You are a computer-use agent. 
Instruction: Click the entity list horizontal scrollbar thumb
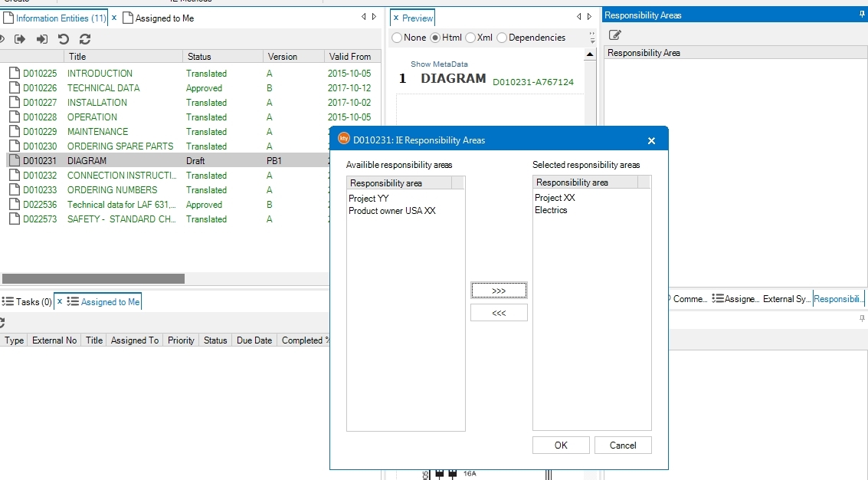tap(92, 279)
